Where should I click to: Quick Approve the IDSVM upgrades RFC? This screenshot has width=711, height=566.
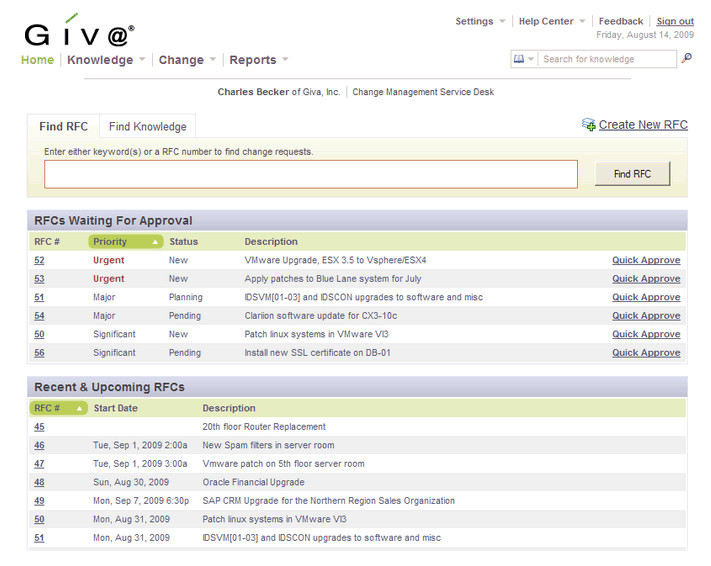[646, 298]
